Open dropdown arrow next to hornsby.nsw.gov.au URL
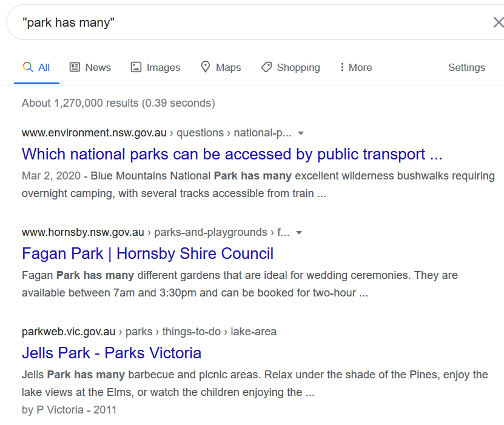This screenshot has width=504, height=425. (299, 233)
